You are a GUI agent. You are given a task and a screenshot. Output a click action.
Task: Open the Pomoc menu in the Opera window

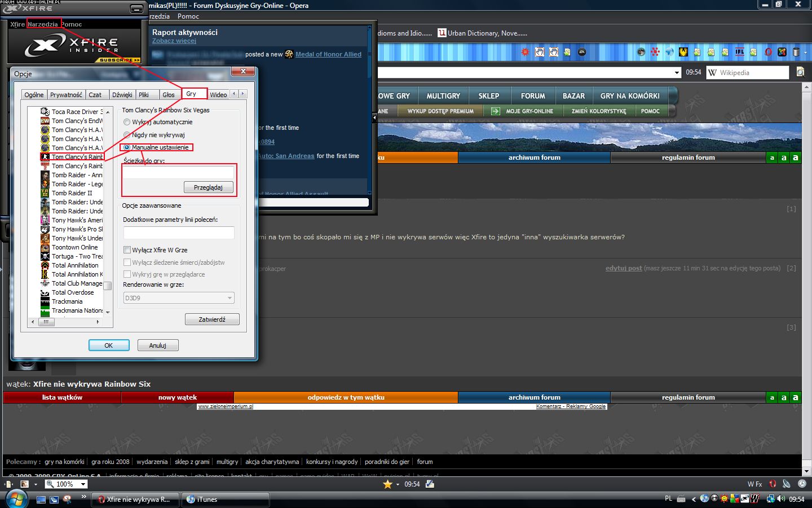click(188, 16)
